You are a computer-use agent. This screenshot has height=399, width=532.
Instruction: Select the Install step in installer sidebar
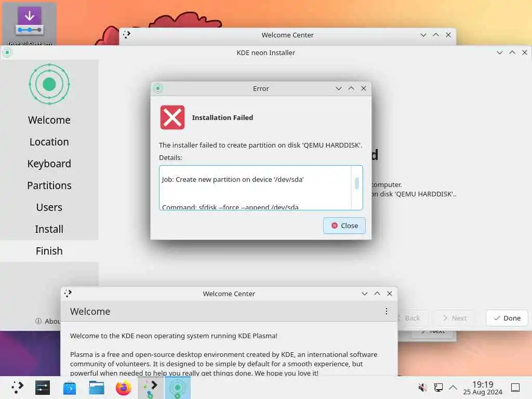pos(49,229)
